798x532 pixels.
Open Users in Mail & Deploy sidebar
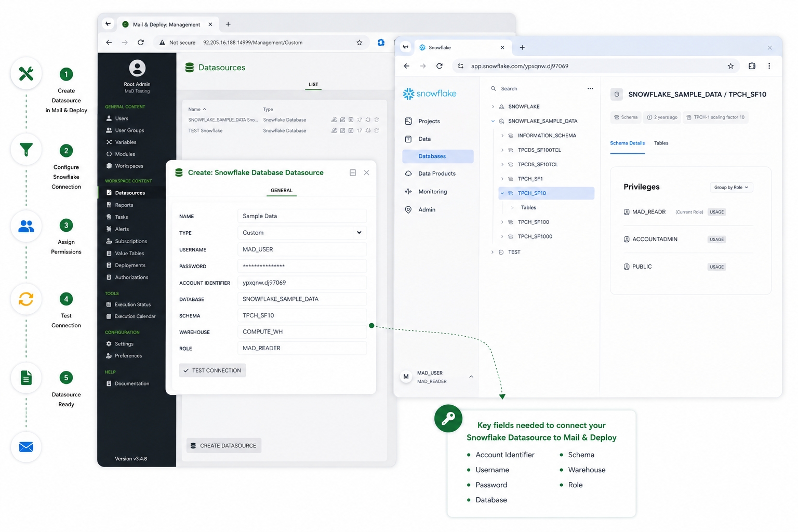[122, 118]
